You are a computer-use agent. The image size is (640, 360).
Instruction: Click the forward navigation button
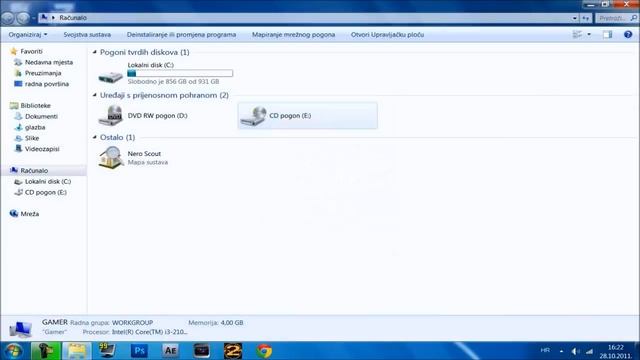click(x=23, y=18)
